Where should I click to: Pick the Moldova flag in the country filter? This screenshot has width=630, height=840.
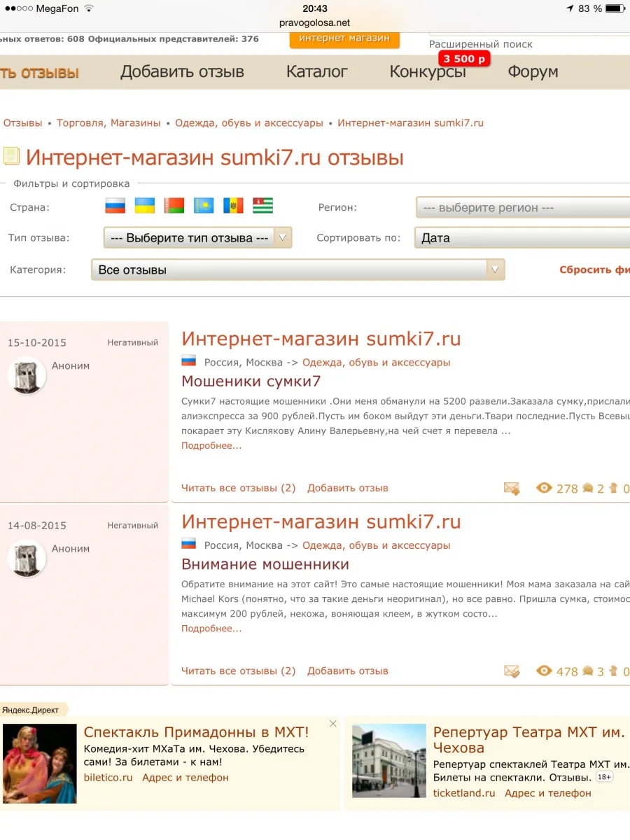(x=233, y=206)
